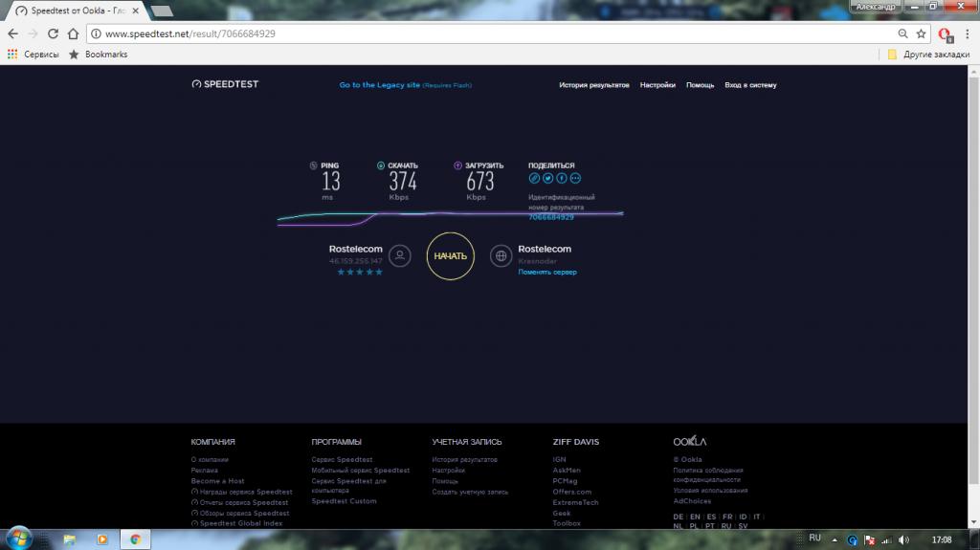
Task: Click the red browser extension icon
Action: pyautogui.click(x=945, y=34)
